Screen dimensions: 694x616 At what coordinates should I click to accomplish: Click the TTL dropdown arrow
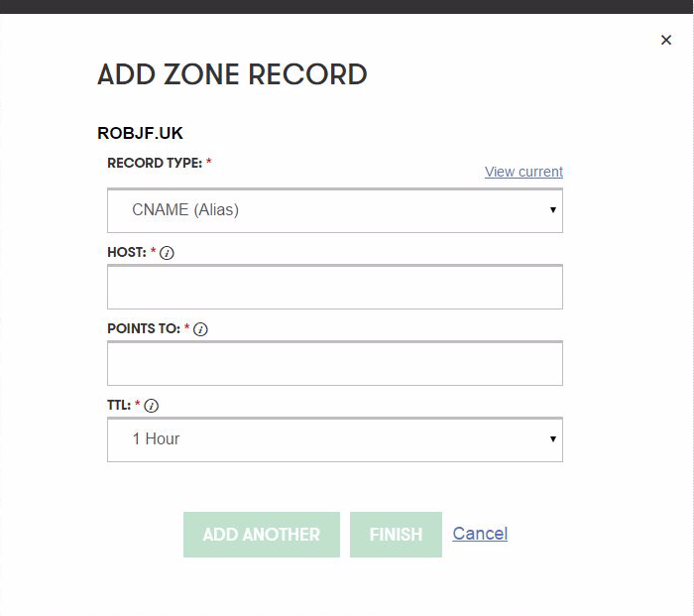click(x=552, y=439)
